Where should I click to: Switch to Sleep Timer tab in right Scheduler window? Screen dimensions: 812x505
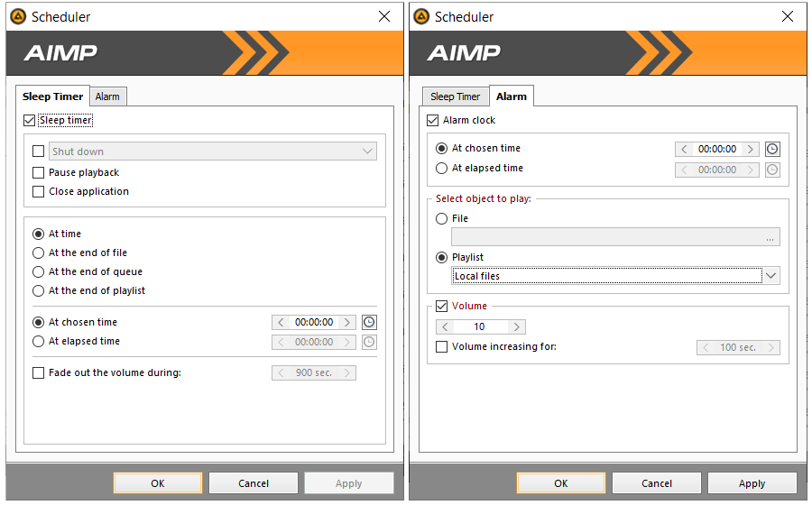456,96
